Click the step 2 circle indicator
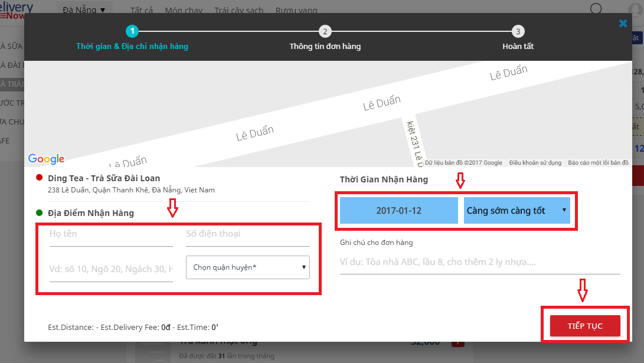This screenshot has height=363, width=644. (325, 31)
